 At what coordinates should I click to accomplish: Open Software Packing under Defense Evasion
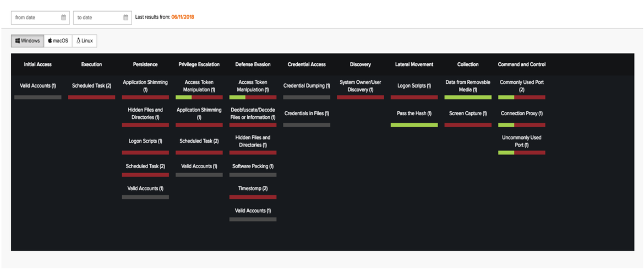click(x=253, y=166)
